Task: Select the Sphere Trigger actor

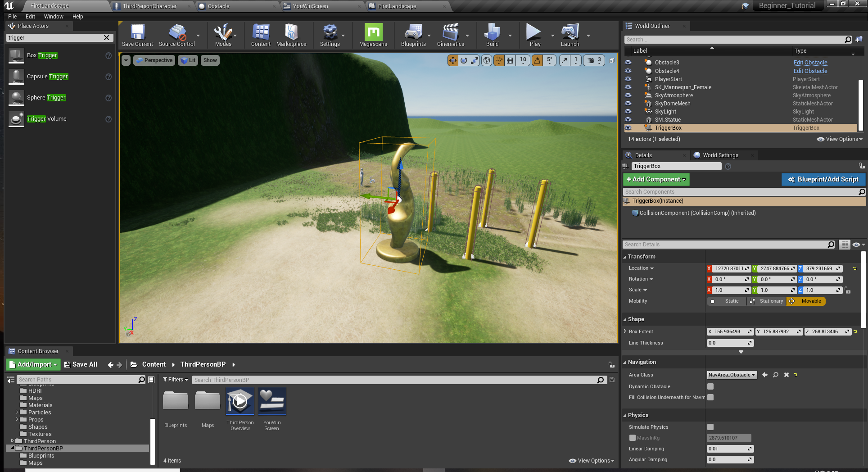Action: pos(59,98)
